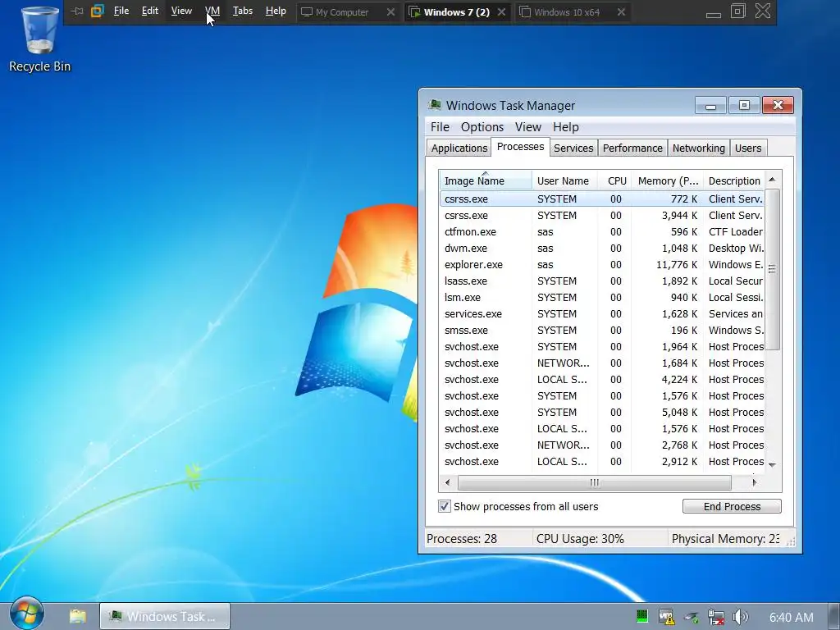Select the Recycle Bin desktop icon

(39, 39)
